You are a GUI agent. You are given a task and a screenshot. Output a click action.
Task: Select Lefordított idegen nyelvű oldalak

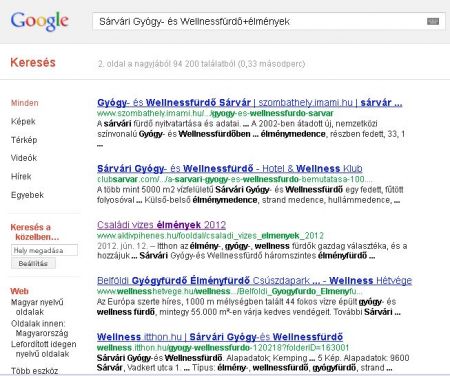coord(43,349)
